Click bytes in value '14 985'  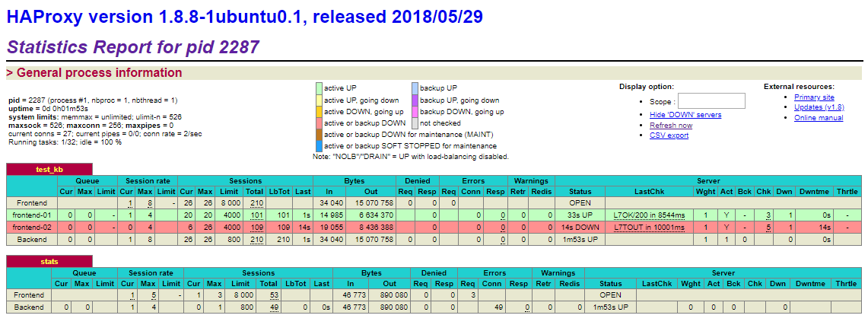tap(335, 215)
